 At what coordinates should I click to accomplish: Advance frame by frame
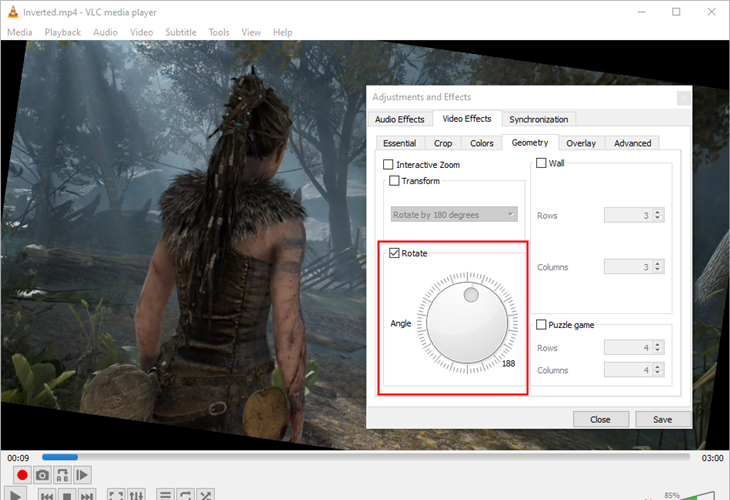click(x=82, y=475)
